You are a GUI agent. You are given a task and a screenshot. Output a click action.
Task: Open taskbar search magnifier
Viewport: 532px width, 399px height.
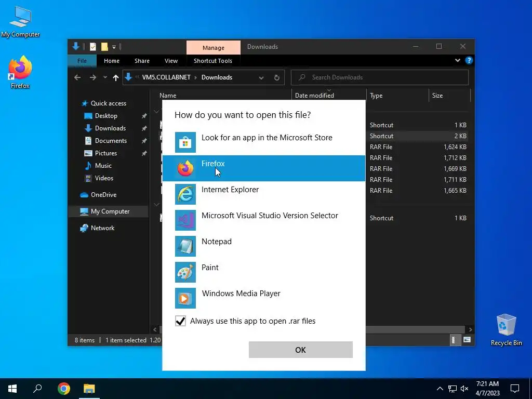[x=37, y=389]
